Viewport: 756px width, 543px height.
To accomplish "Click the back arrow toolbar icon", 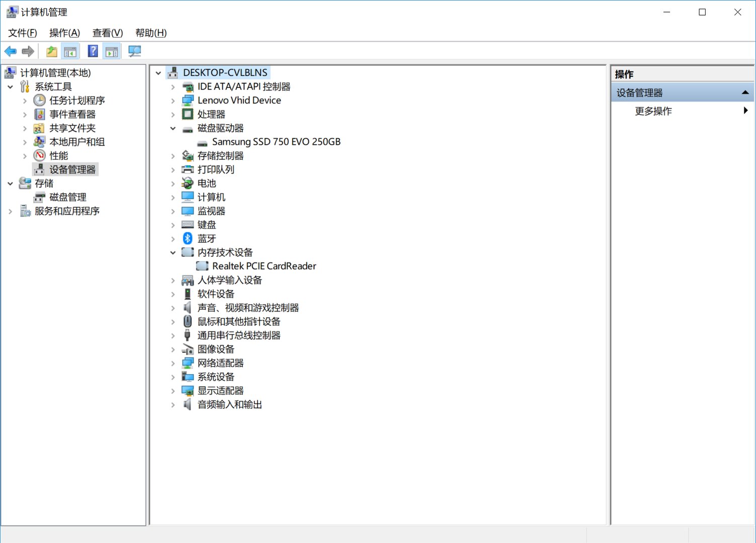I will [11, 51].
